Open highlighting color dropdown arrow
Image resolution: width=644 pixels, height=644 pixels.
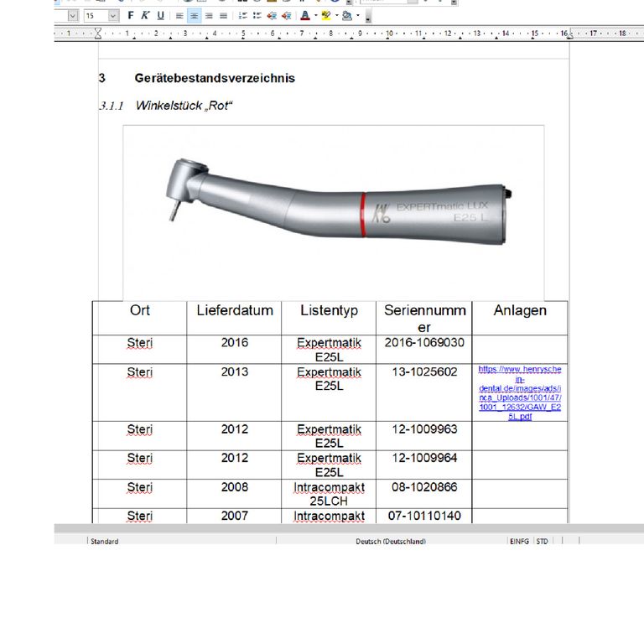pos(337,16)
